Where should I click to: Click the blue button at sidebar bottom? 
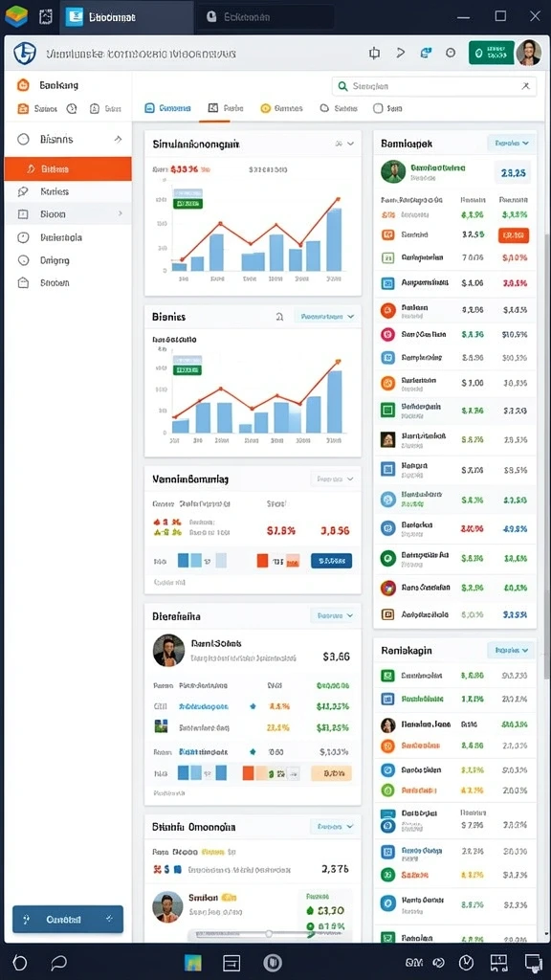tap(68, 920)
